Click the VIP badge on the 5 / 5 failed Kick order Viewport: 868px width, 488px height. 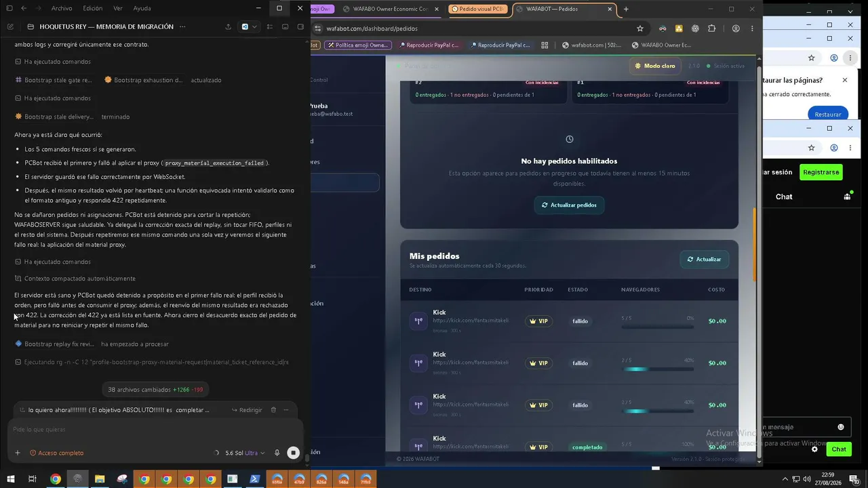pos(538,321)
